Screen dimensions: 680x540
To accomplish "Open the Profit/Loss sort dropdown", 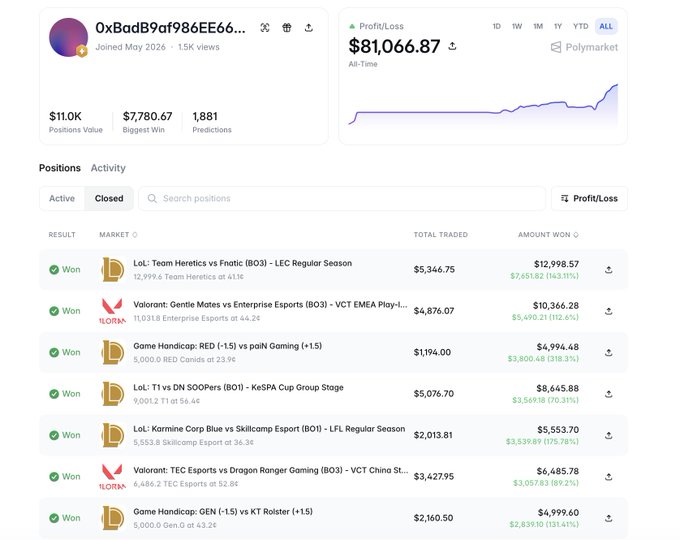I will tap(589, 199).
